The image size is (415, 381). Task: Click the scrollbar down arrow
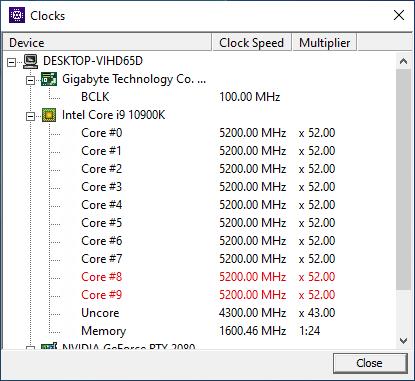(403, 341)
